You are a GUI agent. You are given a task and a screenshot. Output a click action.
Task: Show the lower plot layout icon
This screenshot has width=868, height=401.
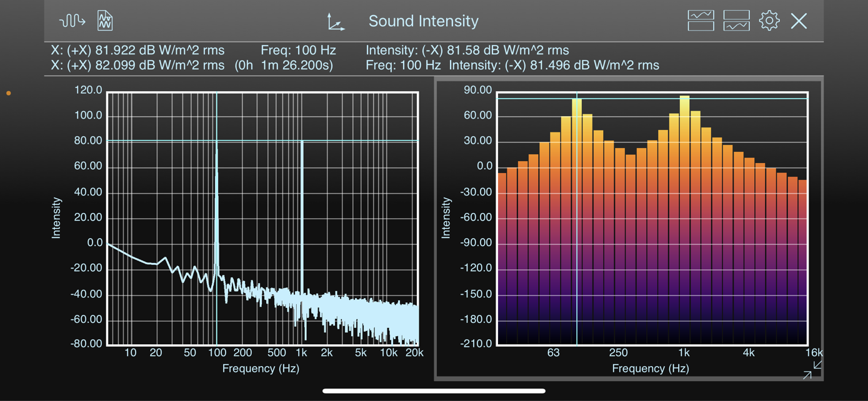tap(736, 21)
